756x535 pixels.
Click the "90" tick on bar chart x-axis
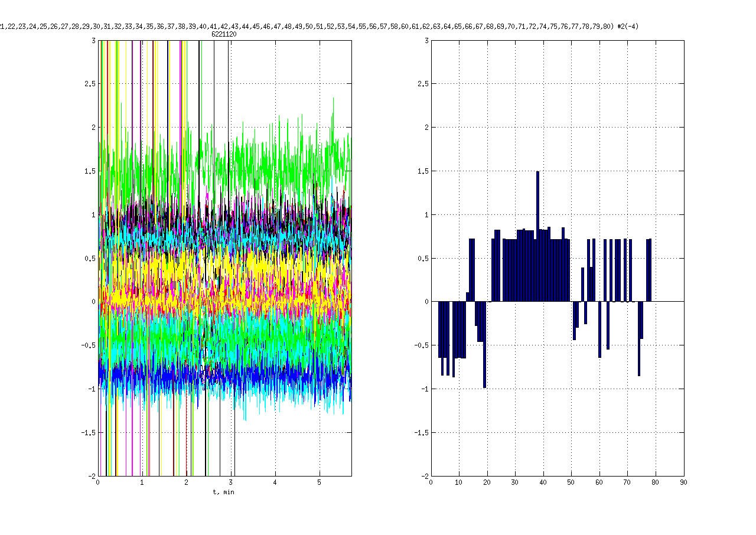point(683,482)
